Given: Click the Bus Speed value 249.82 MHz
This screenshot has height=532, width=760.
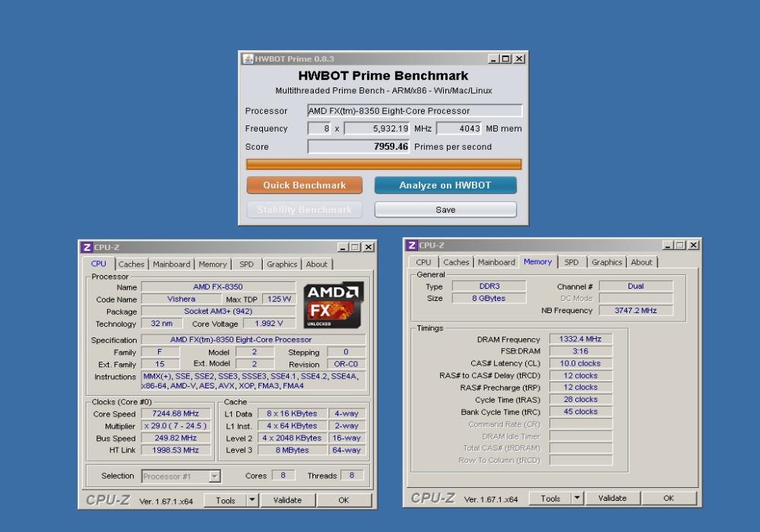Looking at the screenshot, I should [176, 438].
